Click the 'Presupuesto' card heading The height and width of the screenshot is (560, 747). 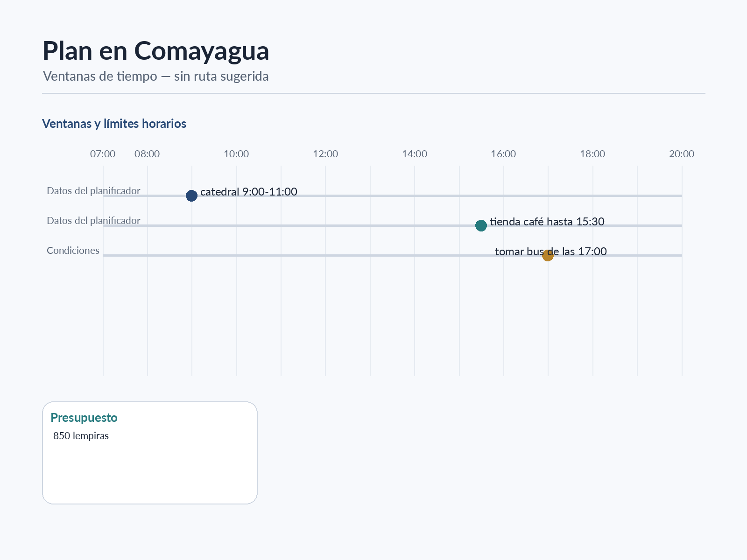[84, 418]
